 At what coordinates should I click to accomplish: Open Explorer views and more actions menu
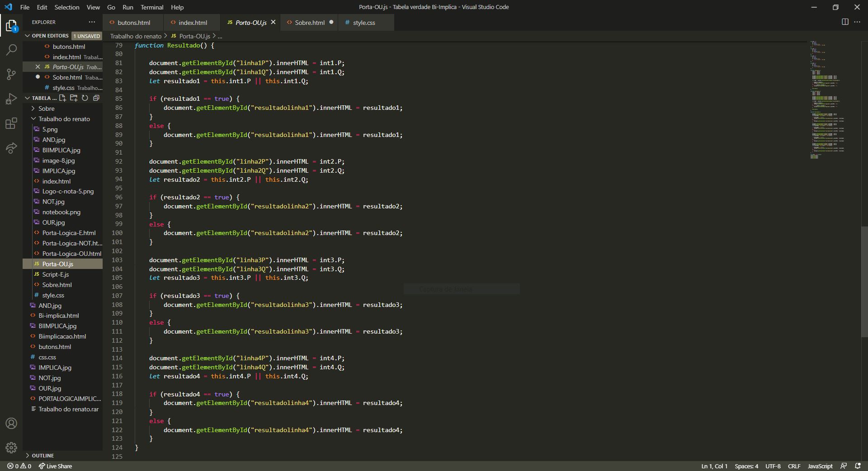click(x=92, y=22)
